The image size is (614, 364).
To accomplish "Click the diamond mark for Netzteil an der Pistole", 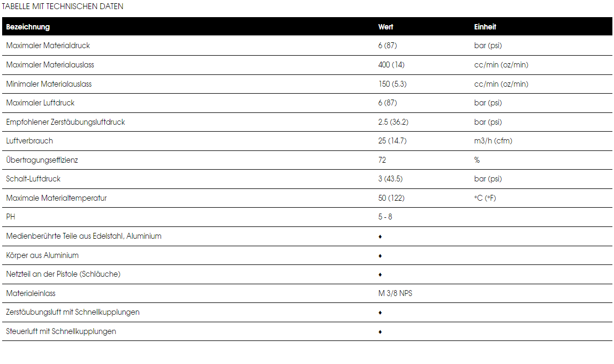I will click(x=380, y=275).
